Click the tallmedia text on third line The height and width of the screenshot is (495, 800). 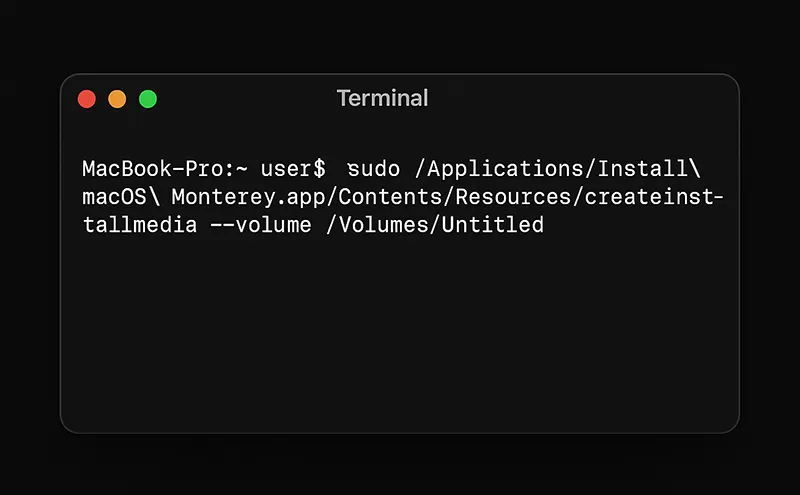click(139, 225)
